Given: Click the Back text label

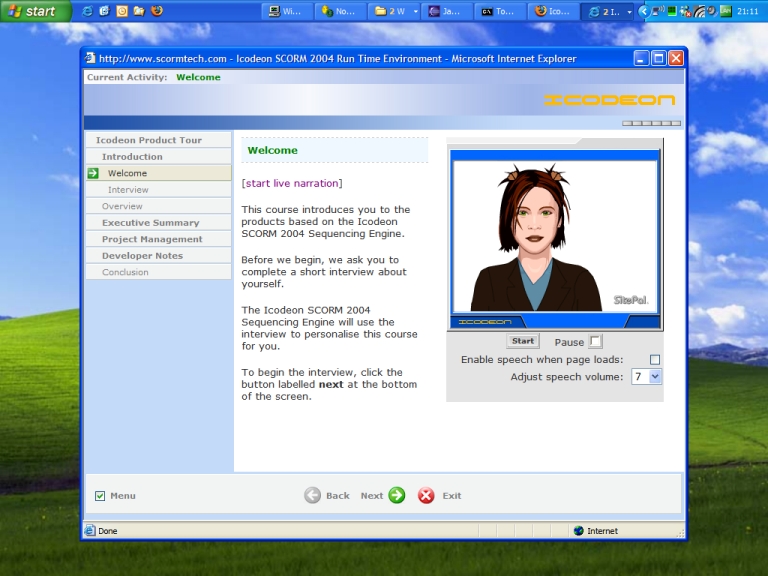Looking at the screenshot, I should tap(338, 496).
